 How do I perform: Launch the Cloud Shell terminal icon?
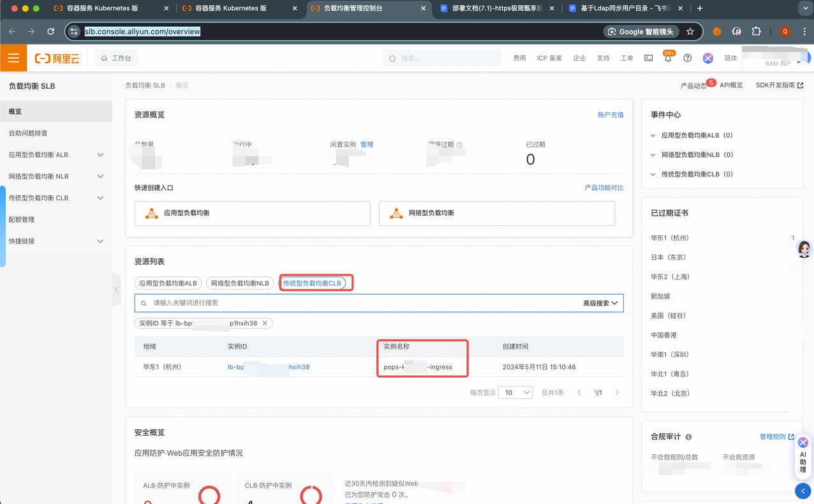pyautogui.click(x=648, y=58)
